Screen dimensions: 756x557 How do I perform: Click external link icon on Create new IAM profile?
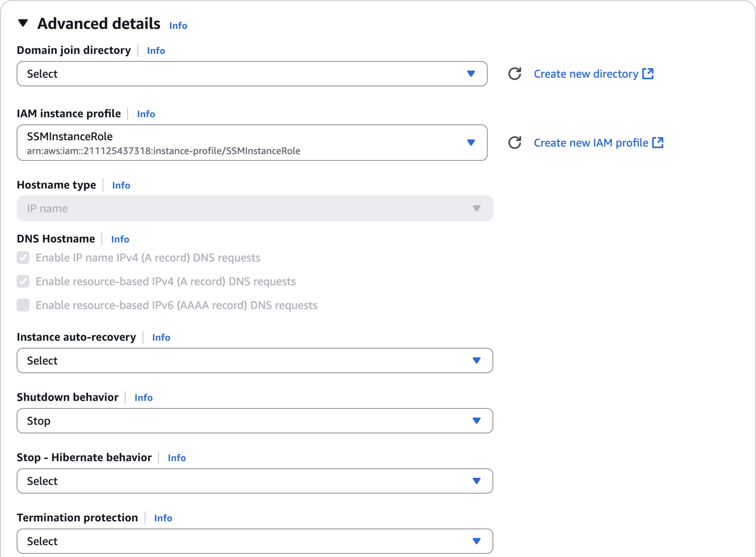[658, 142]
